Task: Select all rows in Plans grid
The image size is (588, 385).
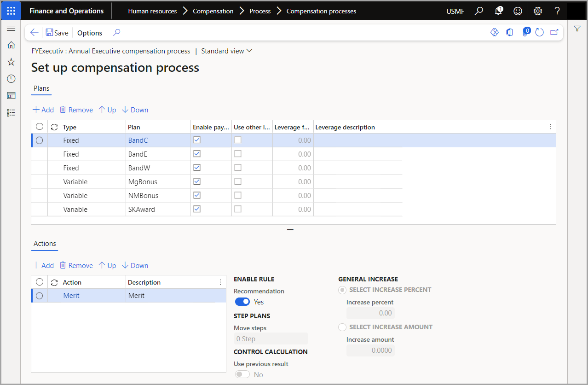Action: 39,127
